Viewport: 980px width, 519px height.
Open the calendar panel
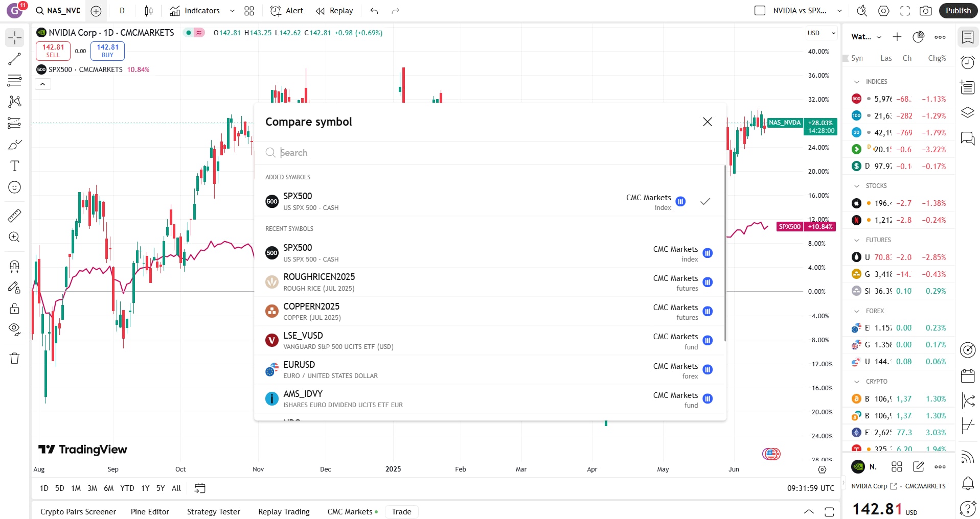point(968,376)
